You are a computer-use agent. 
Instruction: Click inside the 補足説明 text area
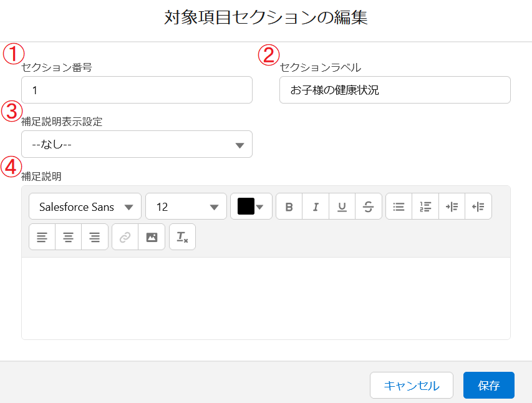click(266, 298)
